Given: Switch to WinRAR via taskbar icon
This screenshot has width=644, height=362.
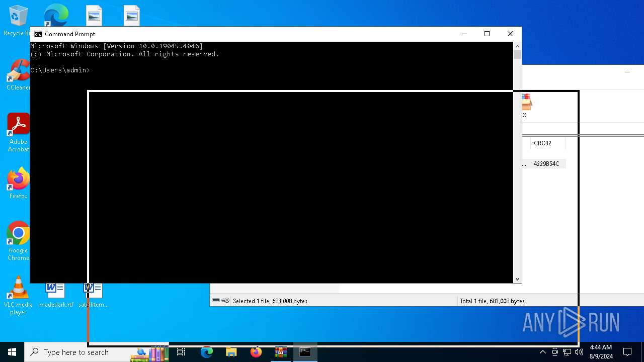Looking at the screenshot, I should coord(280,352).
